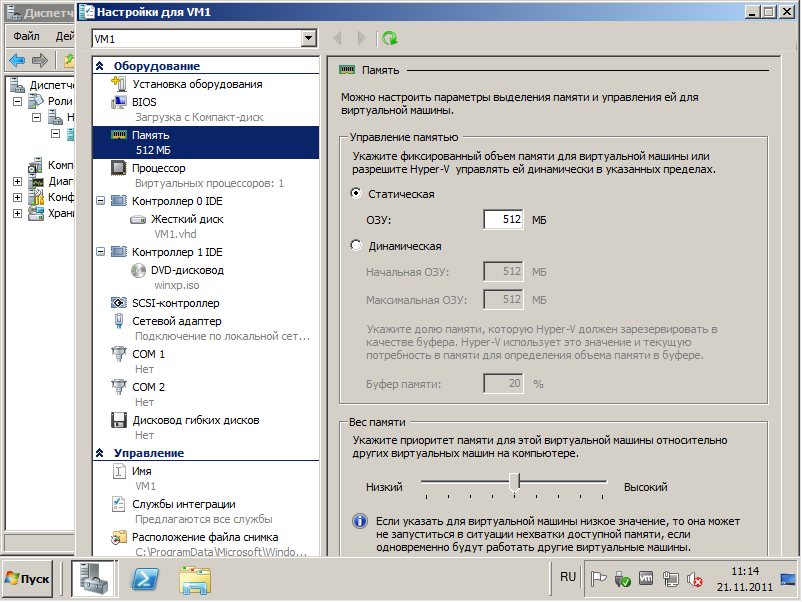This screenshot has width=802, height=602.
Task: Adjust the memory weight slider thumb
Action: pos(515,483)
